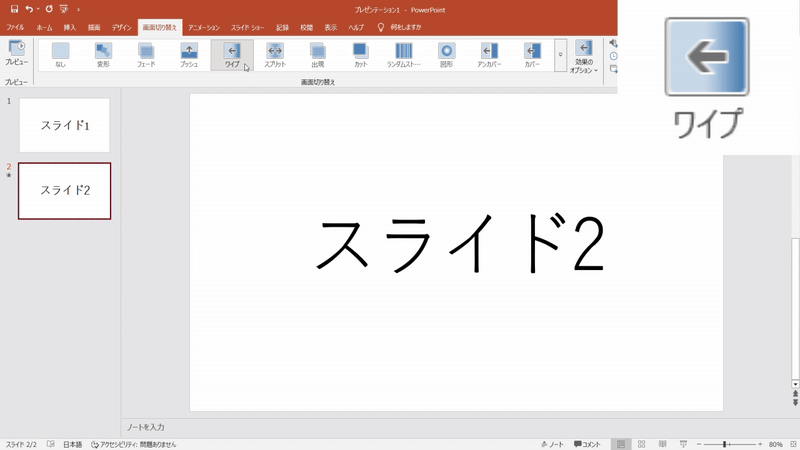Switch to Reading view icon

[662, 444]
